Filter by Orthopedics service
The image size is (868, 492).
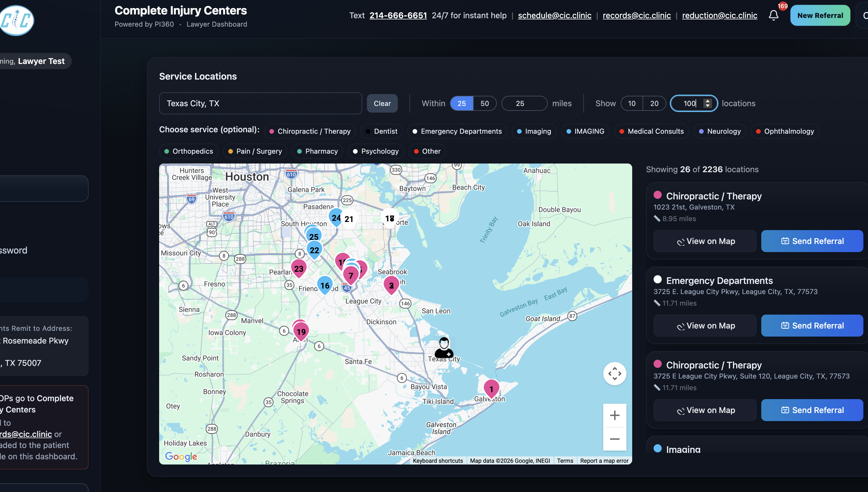click(x=188, y=151)
